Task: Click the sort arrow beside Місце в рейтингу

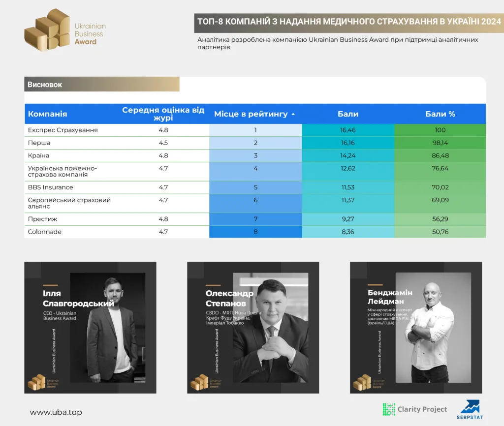Action: [x=293, y=114]
